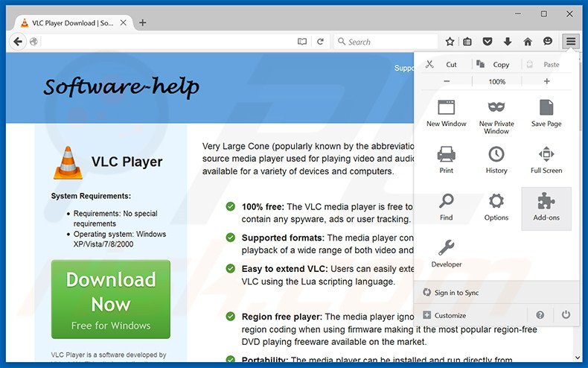Click the 'Supported formats:' feature text

click(x=283, y=238)
